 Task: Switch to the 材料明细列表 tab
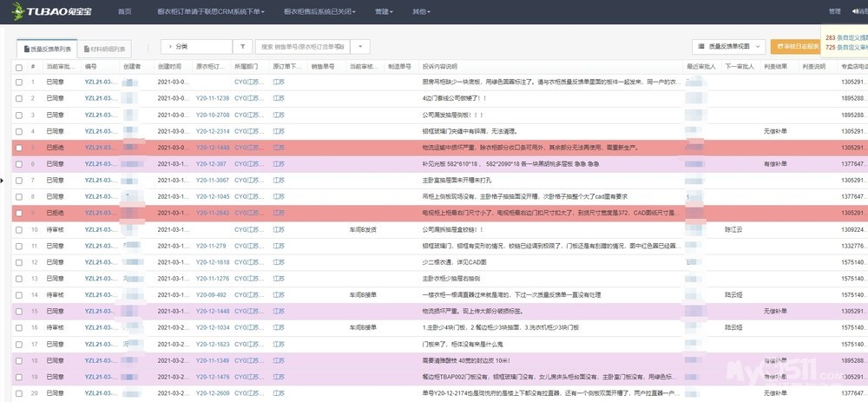pyautogui.click(x=104, y=49)
